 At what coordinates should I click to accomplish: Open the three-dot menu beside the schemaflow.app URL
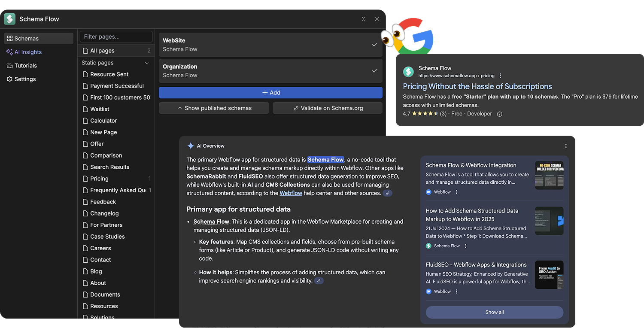[500, 76]
